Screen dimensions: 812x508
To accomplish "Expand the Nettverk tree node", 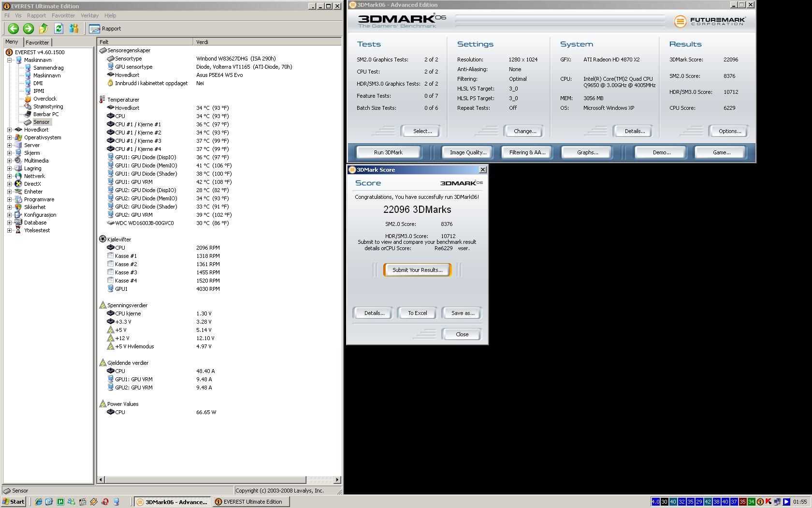I will [x=9, y=176].
